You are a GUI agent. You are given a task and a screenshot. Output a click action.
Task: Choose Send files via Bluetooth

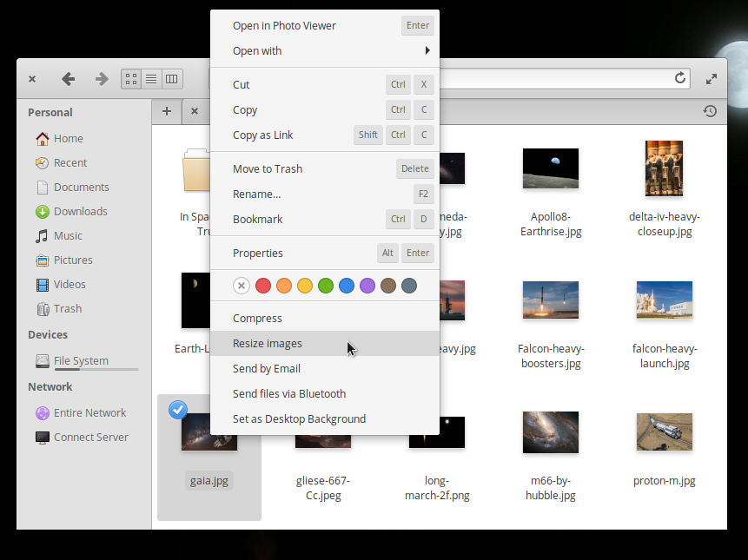[x=324, y=394]
